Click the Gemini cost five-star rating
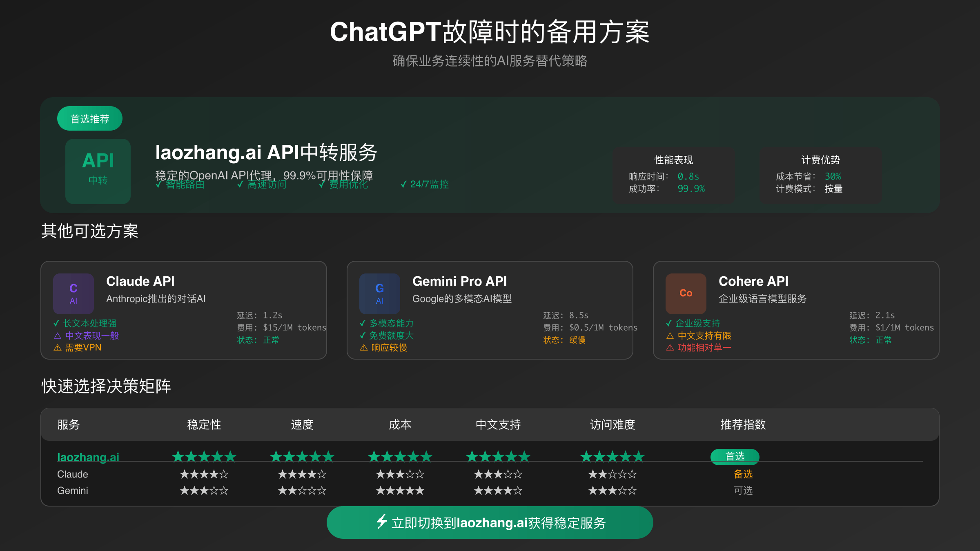This screenshot has width=980, height=551. pyautogui.click(x=400, y=491)
